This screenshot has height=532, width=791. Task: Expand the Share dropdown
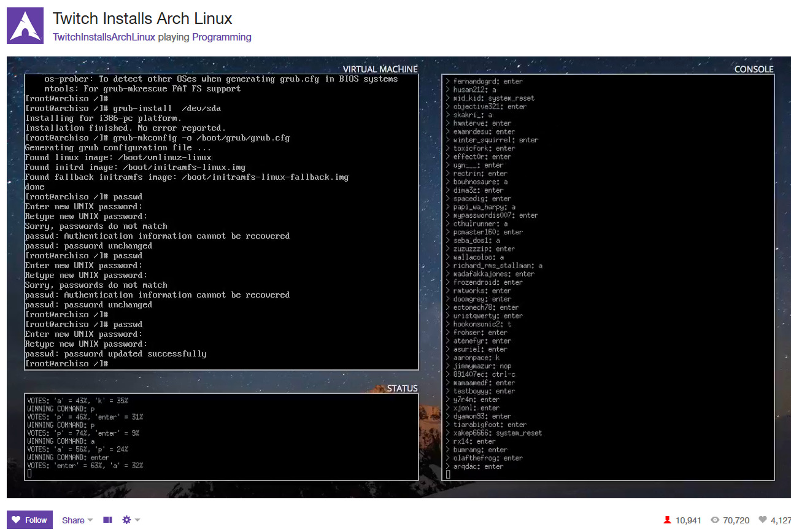point(77,520)
